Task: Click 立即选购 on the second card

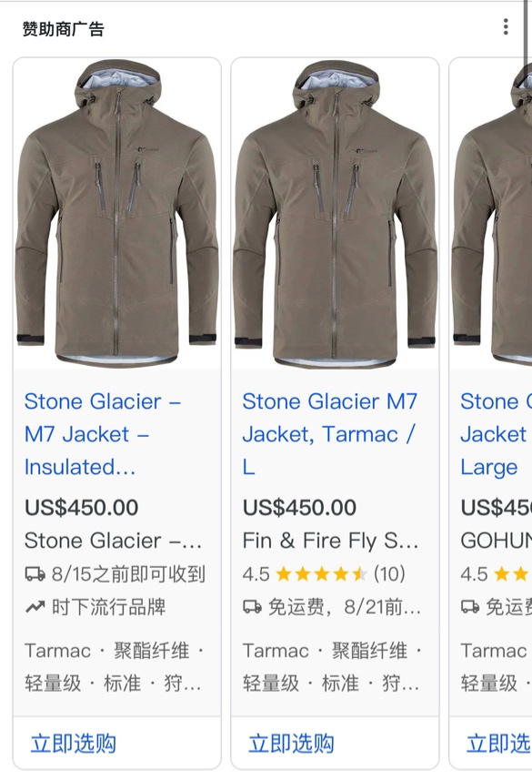Action: 291,744
